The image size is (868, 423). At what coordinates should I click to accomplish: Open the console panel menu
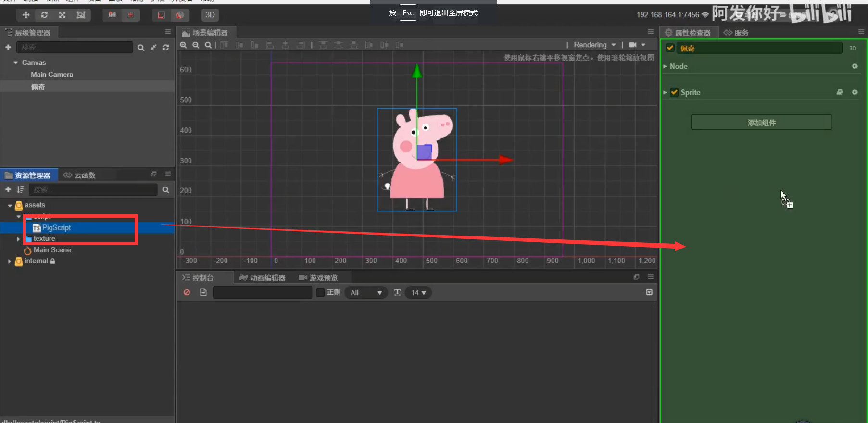651,277
